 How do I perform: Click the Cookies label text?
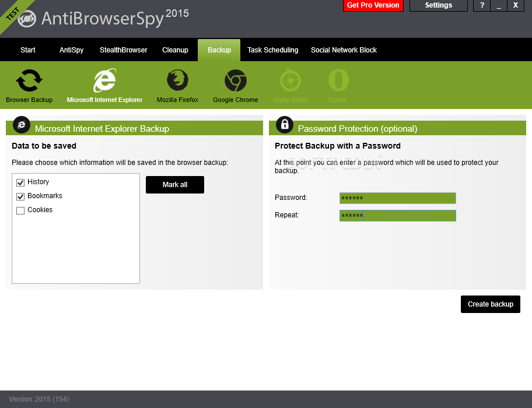40,210
